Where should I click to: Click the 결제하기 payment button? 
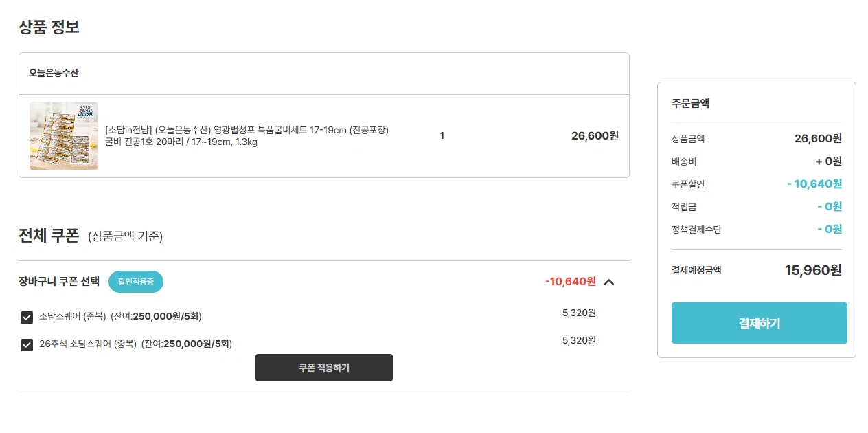click(759, 323)
